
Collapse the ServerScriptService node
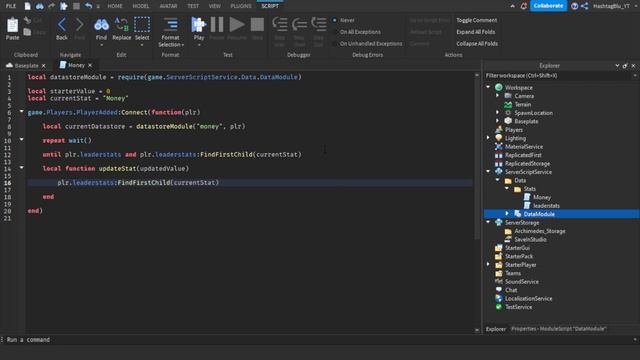click(488, 171)
